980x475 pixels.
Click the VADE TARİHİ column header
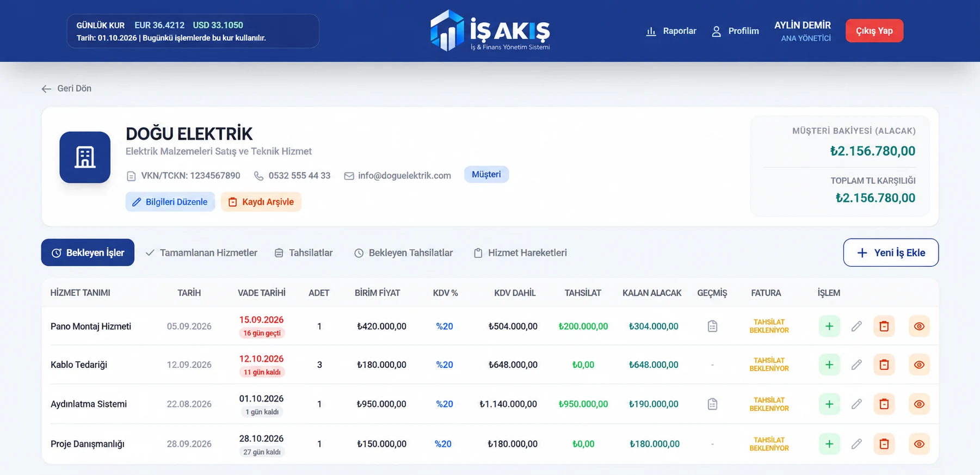(262, 293)
